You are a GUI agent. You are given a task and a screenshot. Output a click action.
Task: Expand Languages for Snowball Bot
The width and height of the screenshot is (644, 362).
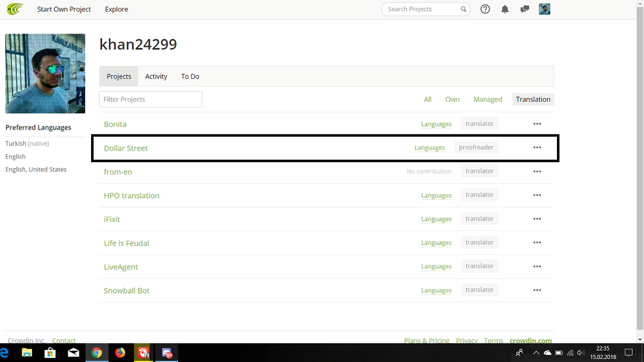436,291
